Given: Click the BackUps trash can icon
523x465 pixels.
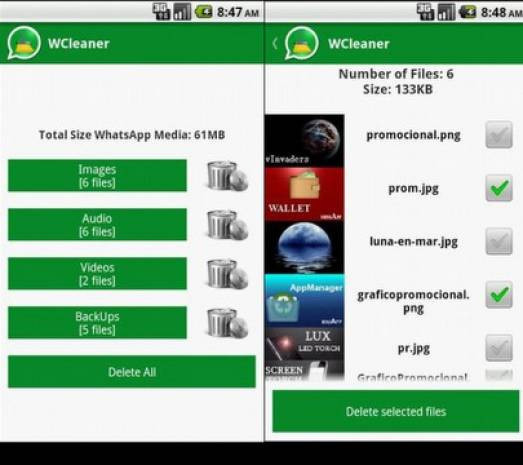Looking at the screenshot, I should pyautogui.click(x=227, y=323).
